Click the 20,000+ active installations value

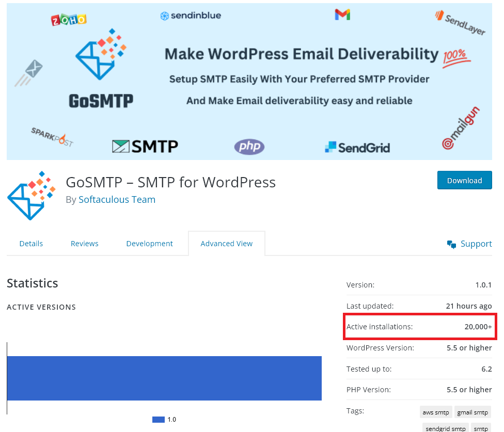[478, 327]
